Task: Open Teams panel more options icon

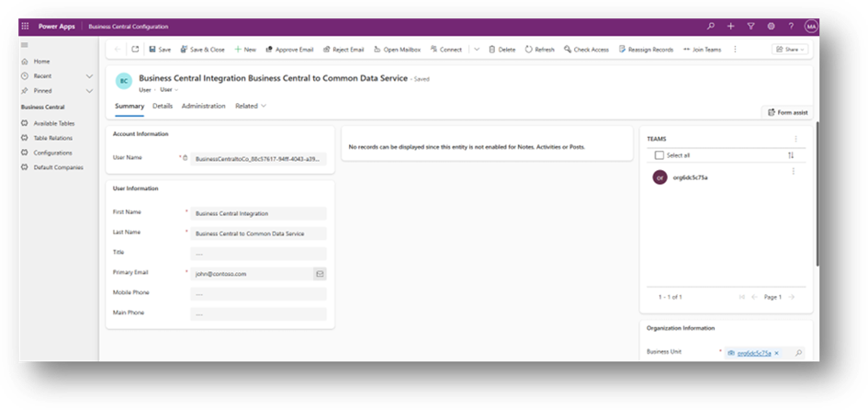Action: pos(795,139)
